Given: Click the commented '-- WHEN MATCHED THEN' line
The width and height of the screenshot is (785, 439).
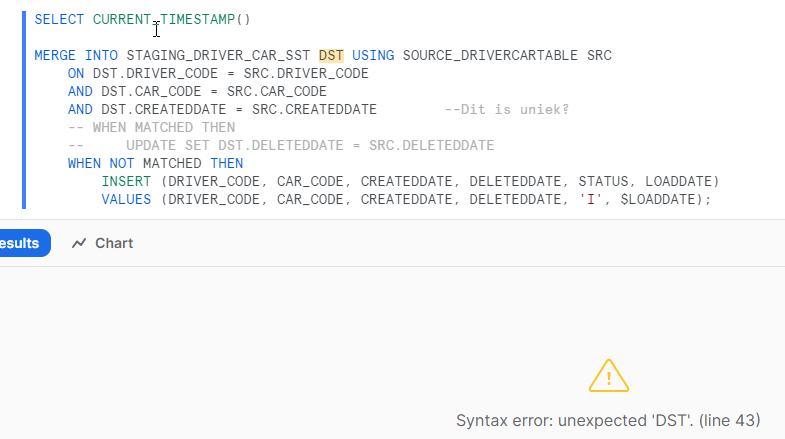Looking at the screenshot, I should pyautogui.click(x=151, y=128).
